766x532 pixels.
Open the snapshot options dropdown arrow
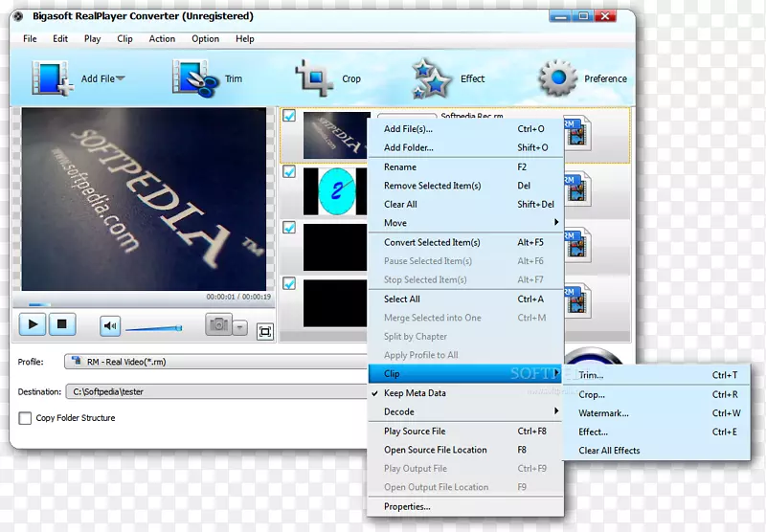pyautogui.click(x=239, y=328)
